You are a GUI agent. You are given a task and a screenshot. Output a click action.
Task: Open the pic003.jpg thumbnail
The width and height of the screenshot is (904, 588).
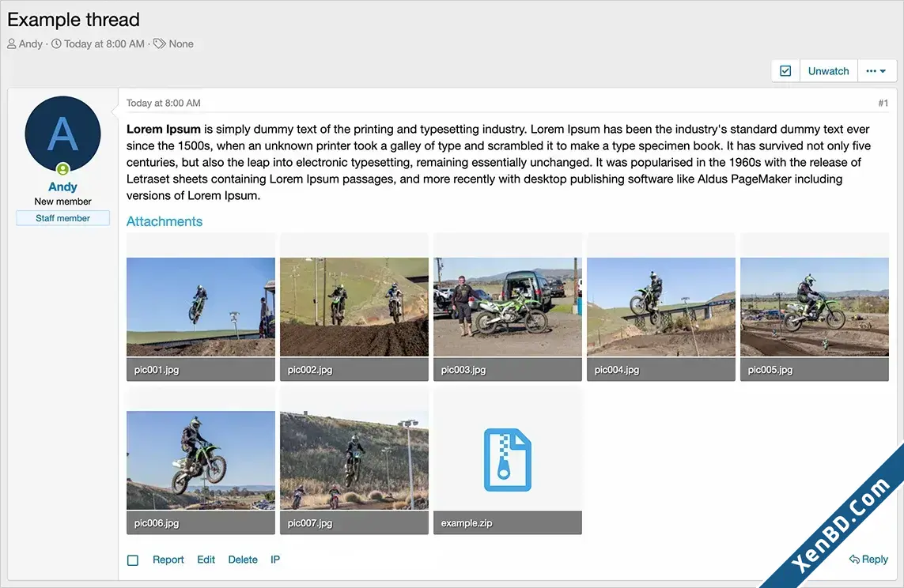coord(507,307)
